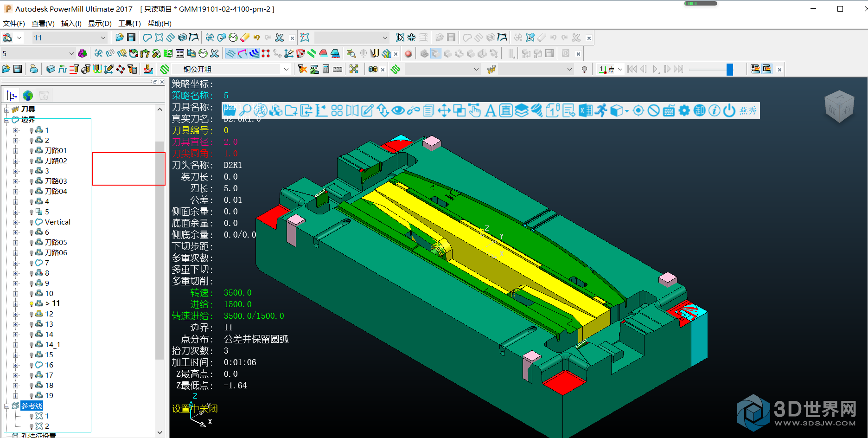Click the chain link icon in blue bar
Viewport: 868px width, 438px height.
click(x=413, y=110)
